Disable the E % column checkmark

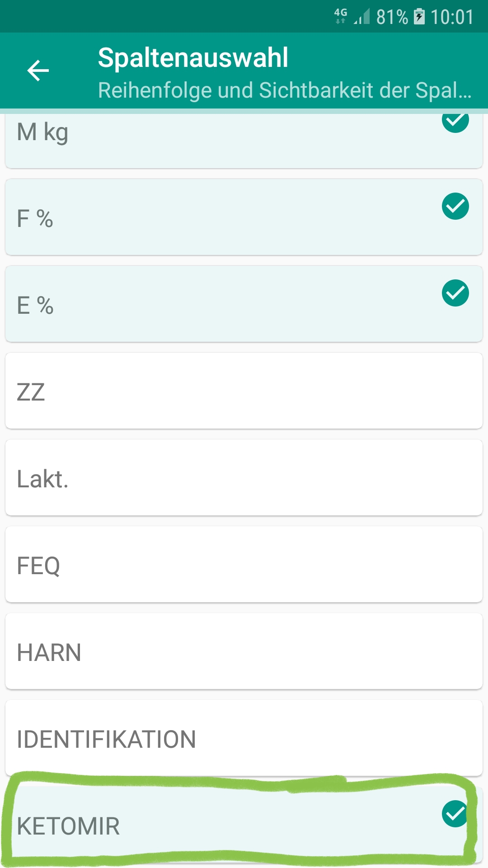pyautogui.click(x=455, y=293)
